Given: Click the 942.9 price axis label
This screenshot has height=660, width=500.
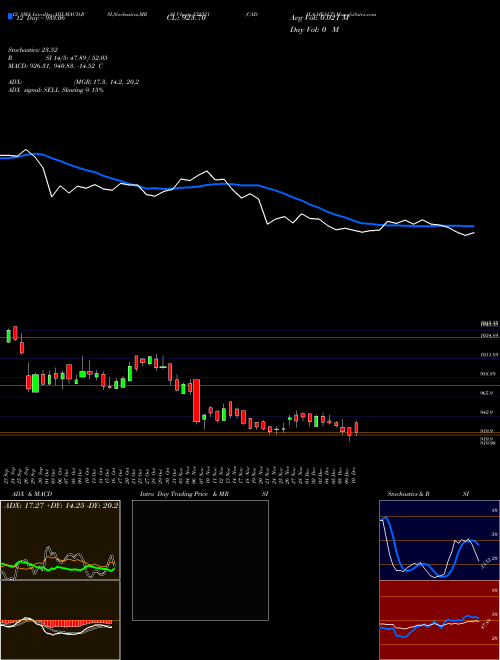Looking at the screenshot, I should [487, 412].
